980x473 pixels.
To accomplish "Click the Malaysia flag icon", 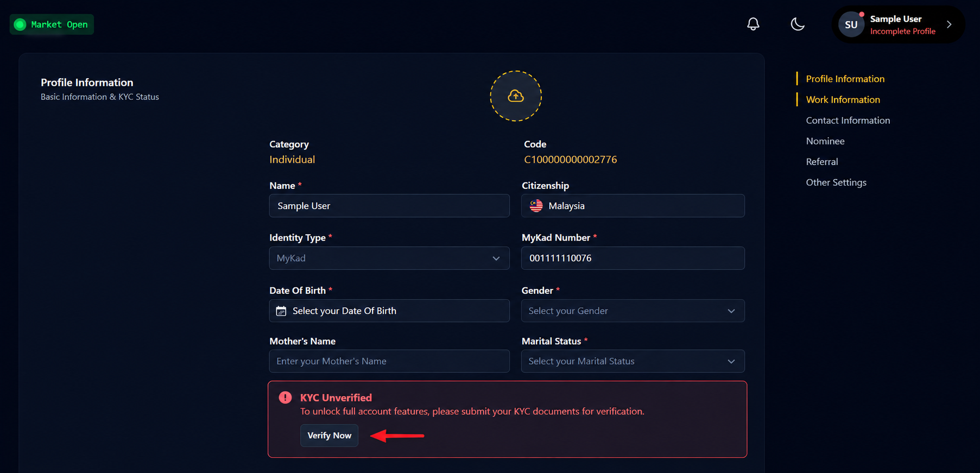I will (536, 206).
